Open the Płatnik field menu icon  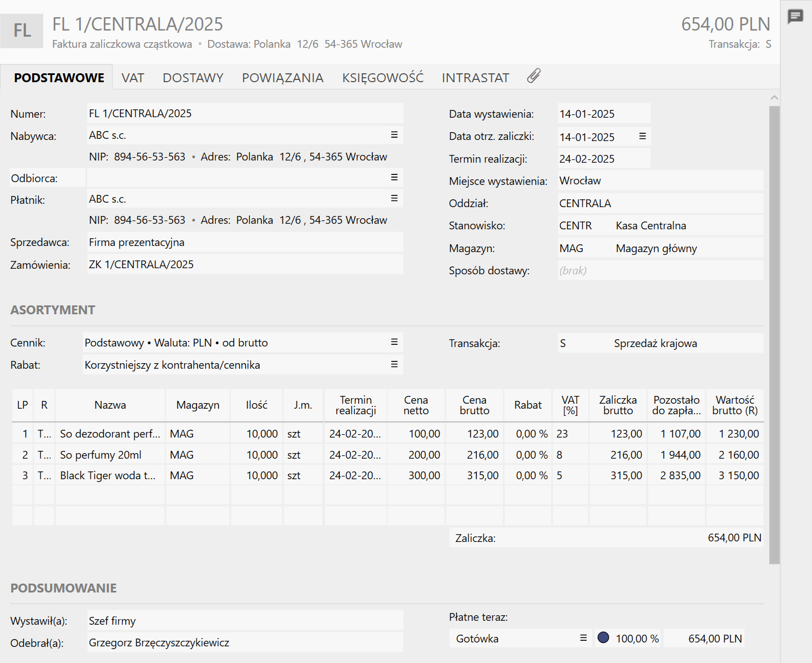394,198
